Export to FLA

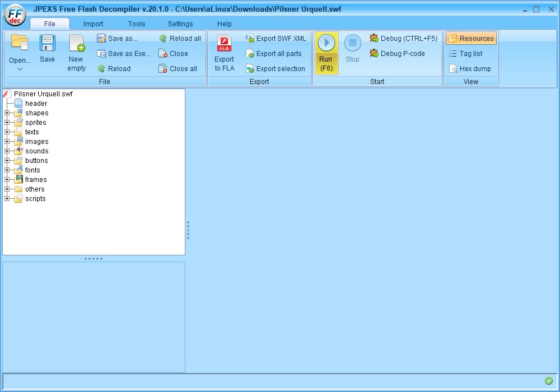225,53
